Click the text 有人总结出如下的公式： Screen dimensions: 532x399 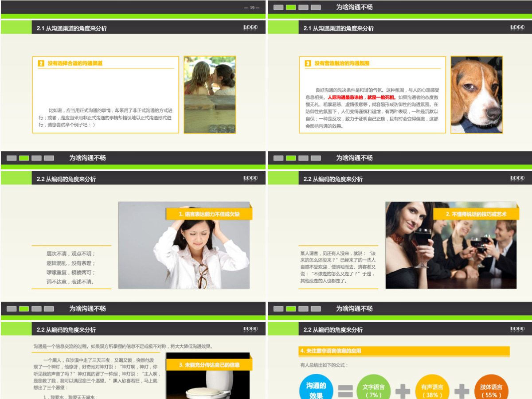[324, 365]
